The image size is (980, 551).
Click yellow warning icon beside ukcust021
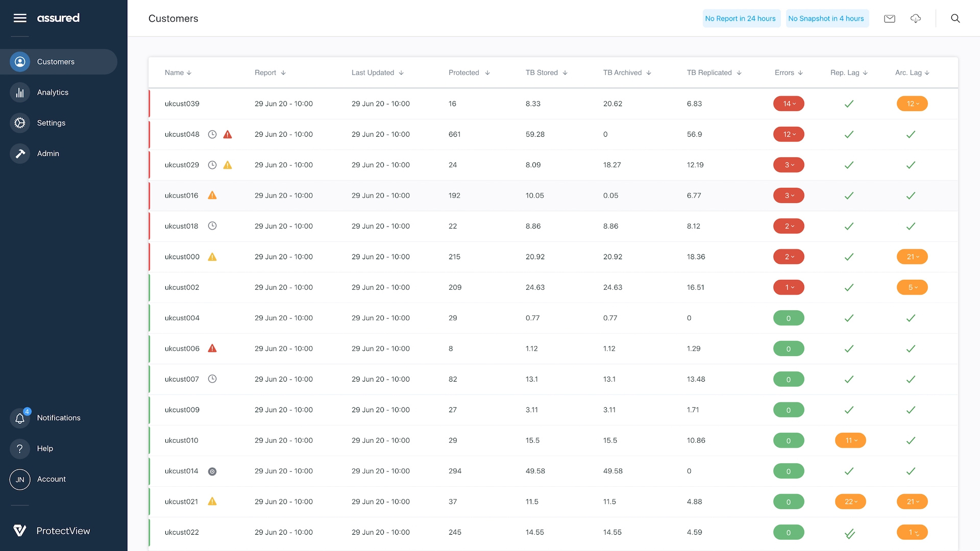coord(212,502)
